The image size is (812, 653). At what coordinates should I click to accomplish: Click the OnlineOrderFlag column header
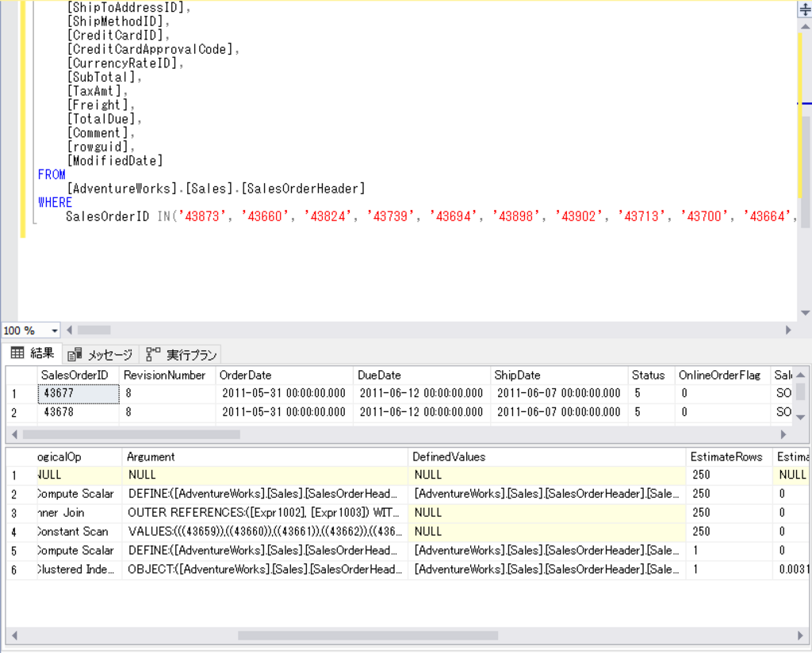722,375
